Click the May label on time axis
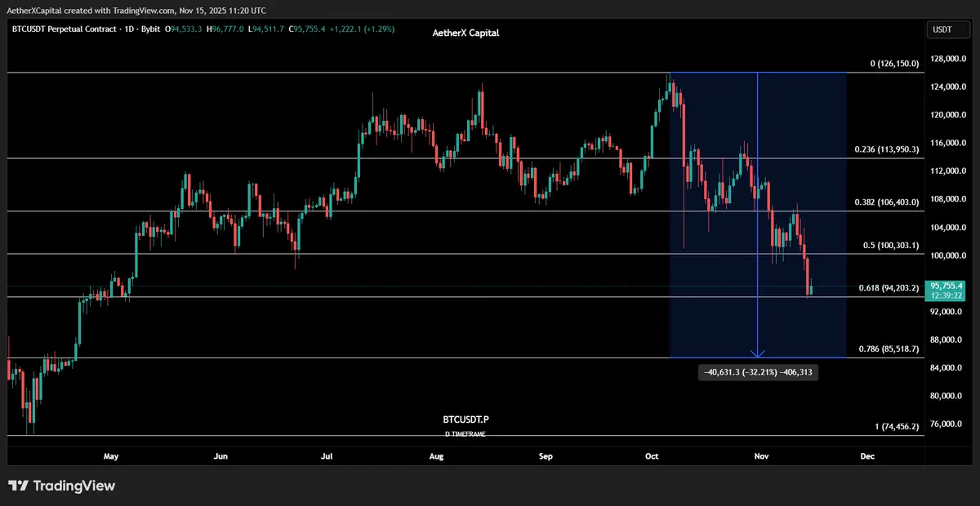 (111, 457)
